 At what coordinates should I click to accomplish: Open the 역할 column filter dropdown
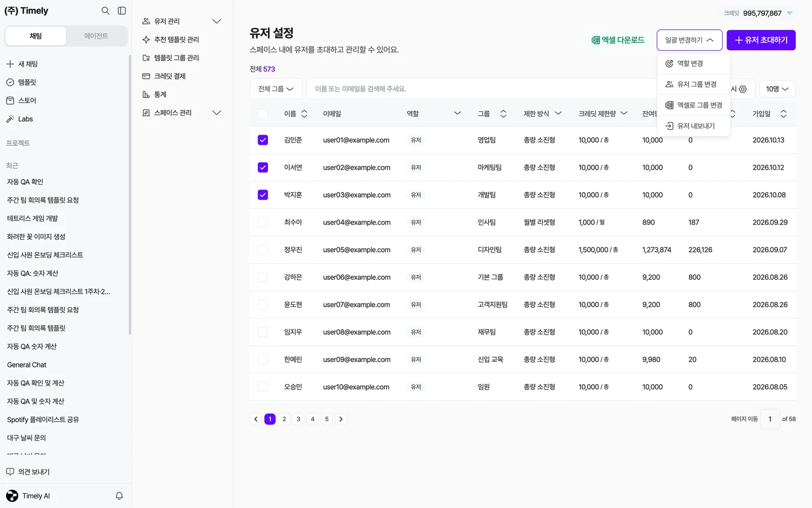coord(457,113)
